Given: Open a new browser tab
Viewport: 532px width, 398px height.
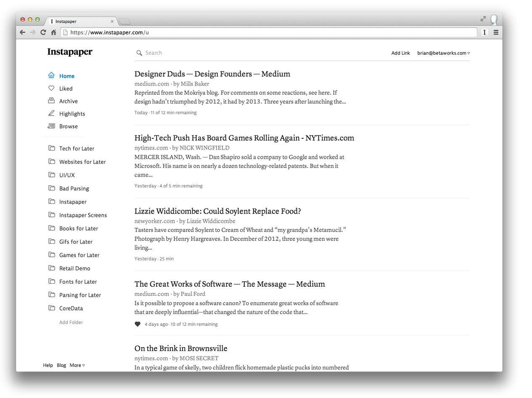Looking at the screenshot, I should click(124, 21).
